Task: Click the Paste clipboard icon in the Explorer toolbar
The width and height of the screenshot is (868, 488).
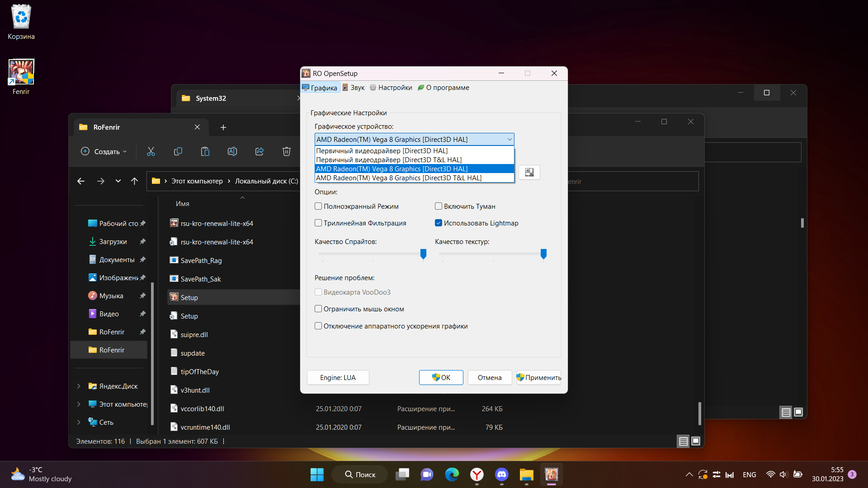Action: point(205,152)
